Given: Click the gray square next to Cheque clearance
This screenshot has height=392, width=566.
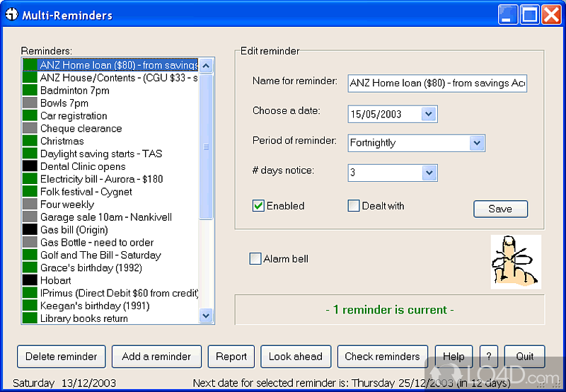Looking at the screenshot, I should click(x=30, y=128).
